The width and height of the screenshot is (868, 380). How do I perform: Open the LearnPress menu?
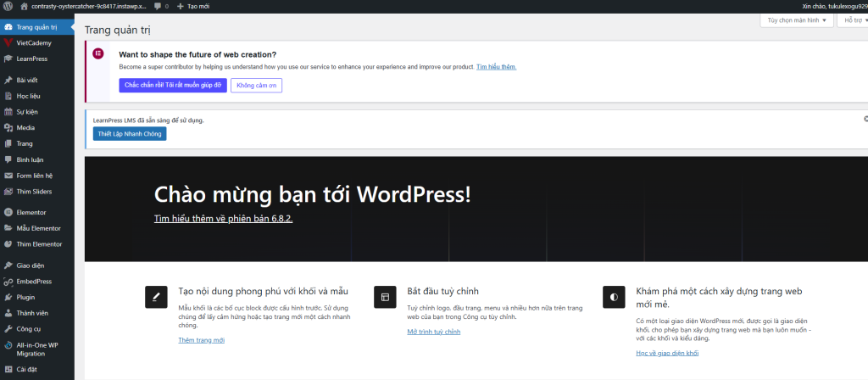coord(37,59)
